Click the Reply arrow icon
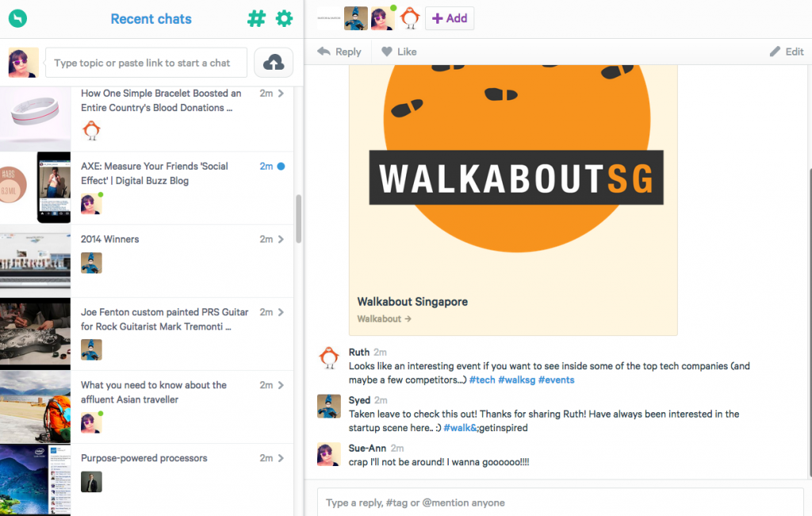The height and width of the screenshot is (516, 812). coord(324,52)
